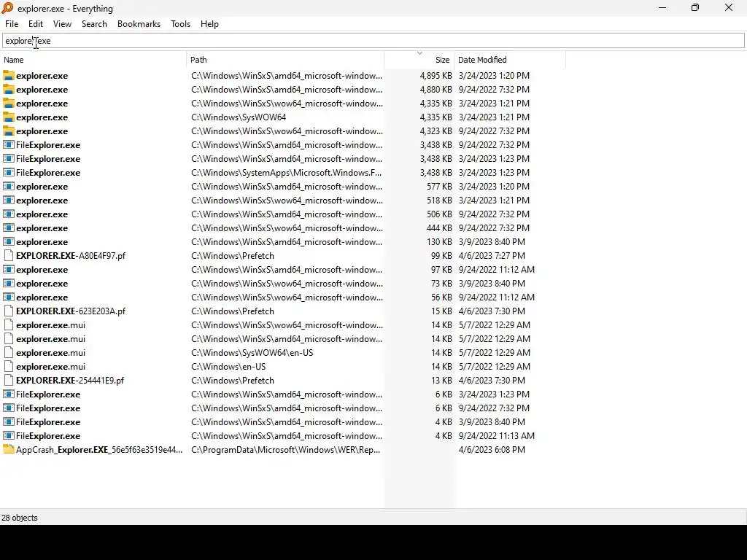
Task: Click the icon of explorer.exe.mui in SysWOW64\en-US
Action: [x=9, y=352]
